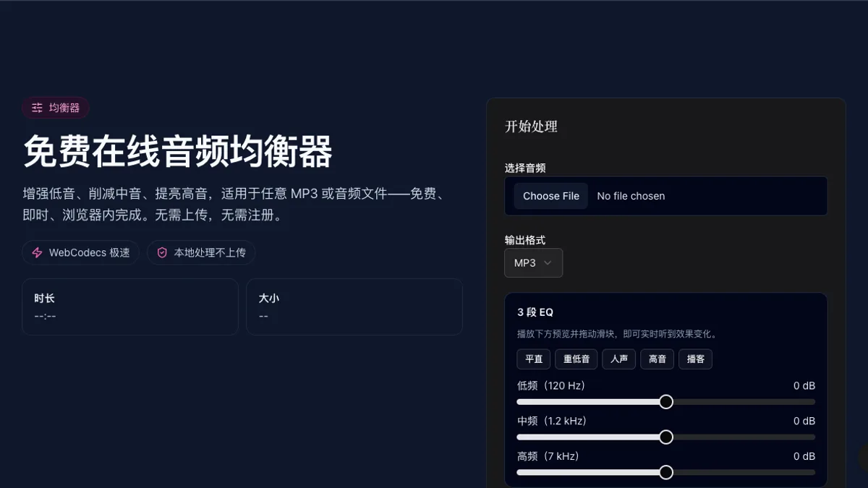Click the 均衡器 badge label
Screen dimensions: 868x488
[64, 108]
